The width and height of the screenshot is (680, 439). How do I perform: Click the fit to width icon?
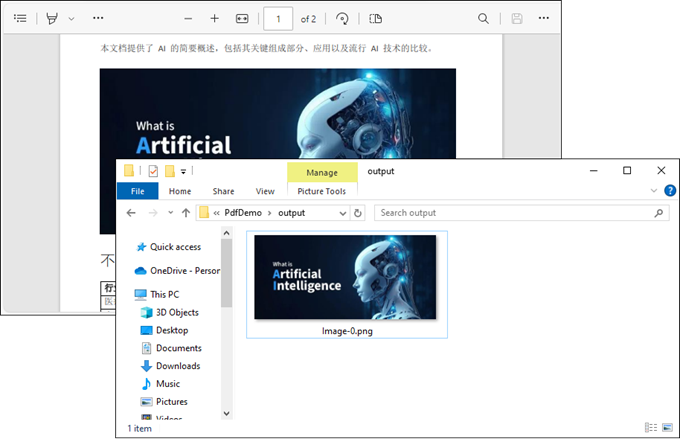(x=242, y=18)
